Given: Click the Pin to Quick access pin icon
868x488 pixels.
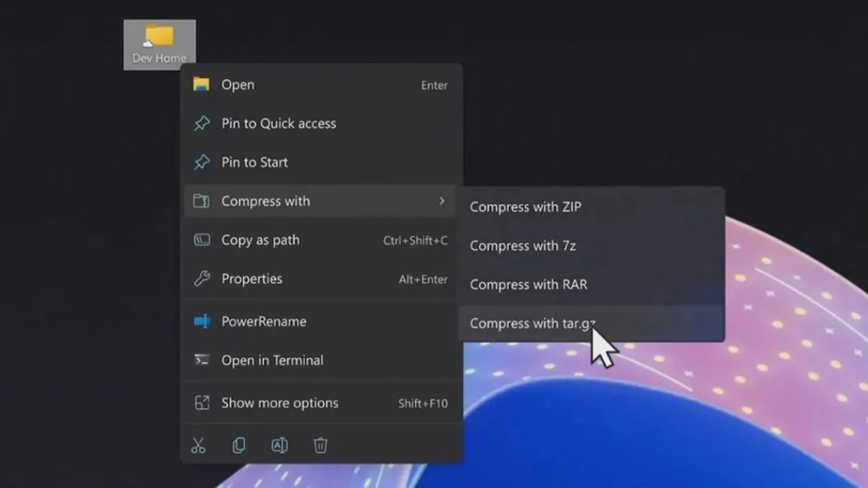Looking at the screenshot, I should tap(203, 123).
